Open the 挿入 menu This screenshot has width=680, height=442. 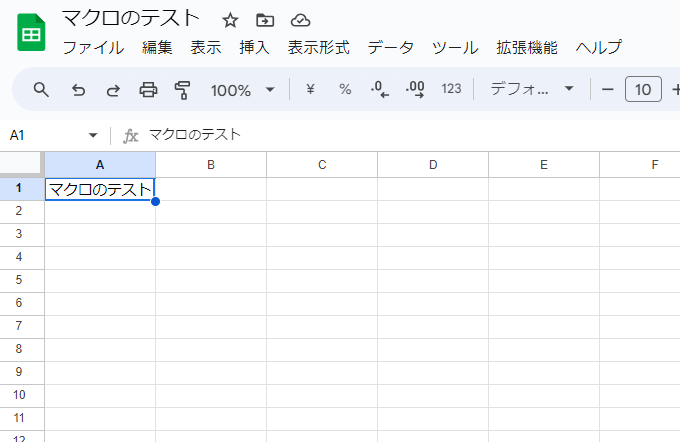click(254, 47)
